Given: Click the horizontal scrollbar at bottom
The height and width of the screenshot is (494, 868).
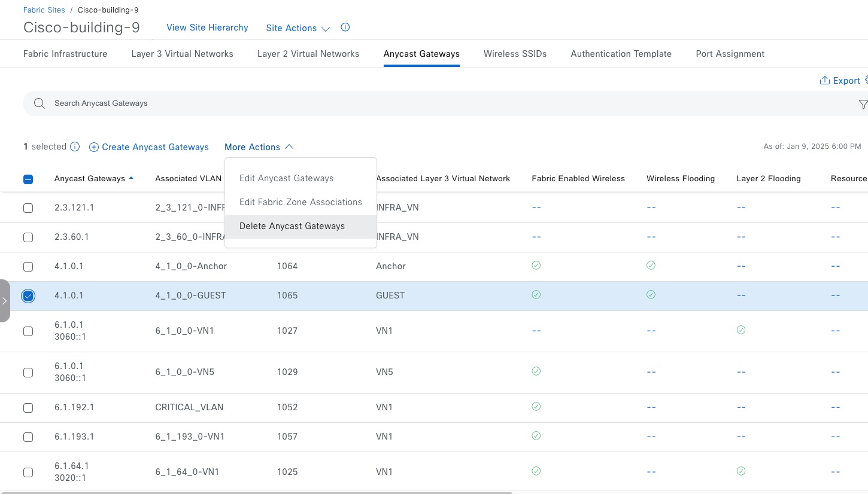Looking at the screenshot, I should pos(257,492).
